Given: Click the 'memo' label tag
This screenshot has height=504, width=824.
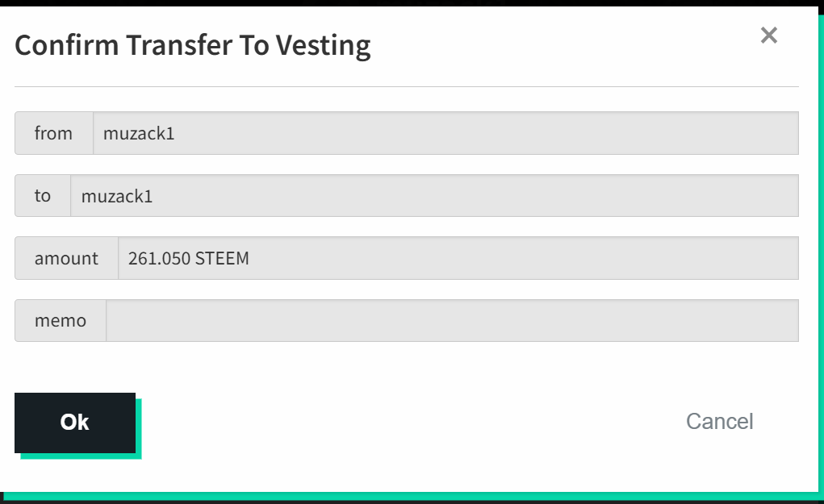Looking at the screenshot, I should point(61,320).
